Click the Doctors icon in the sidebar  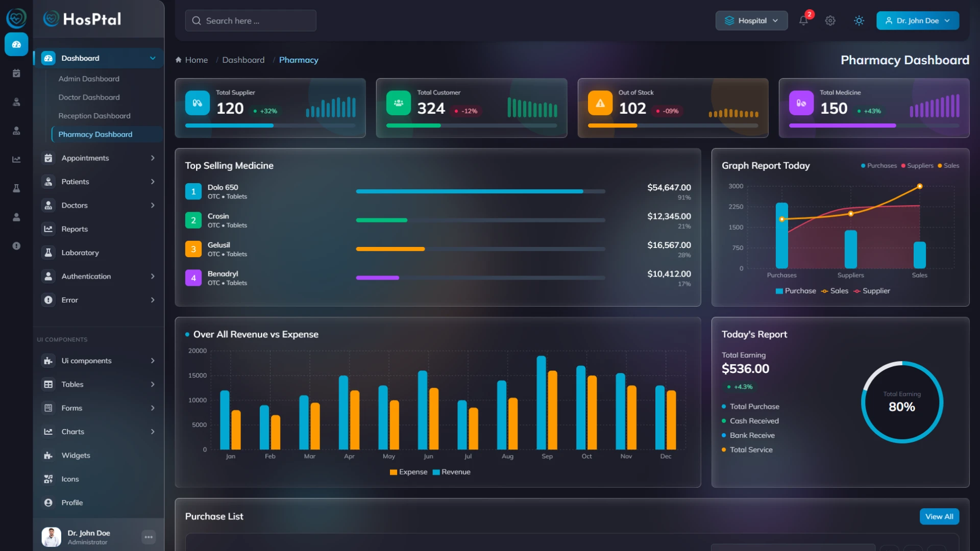[48, 206]
